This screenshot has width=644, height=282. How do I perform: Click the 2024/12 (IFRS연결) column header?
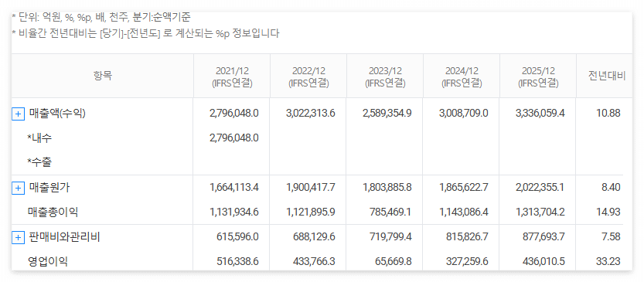click(x=462, y=76)
